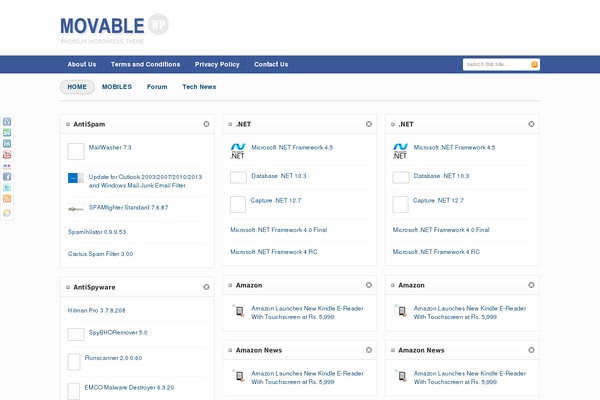Open Microsoft .NET Framework 4.5 in middle widget
This screenshot has width=600, height=400.
click(292, 147)
